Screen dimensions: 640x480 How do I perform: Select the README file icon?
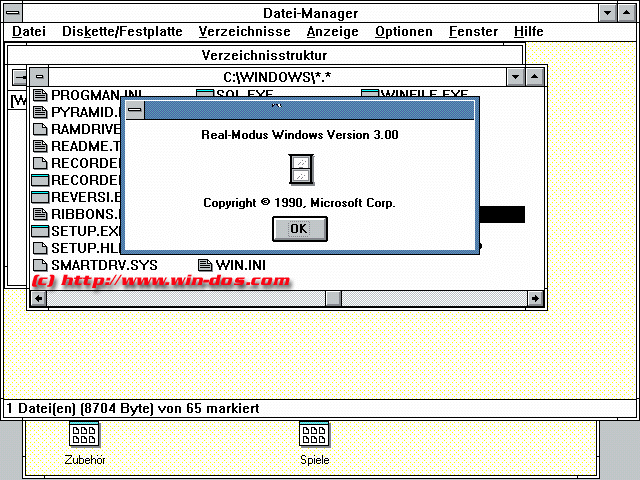(x=40, y=146)
